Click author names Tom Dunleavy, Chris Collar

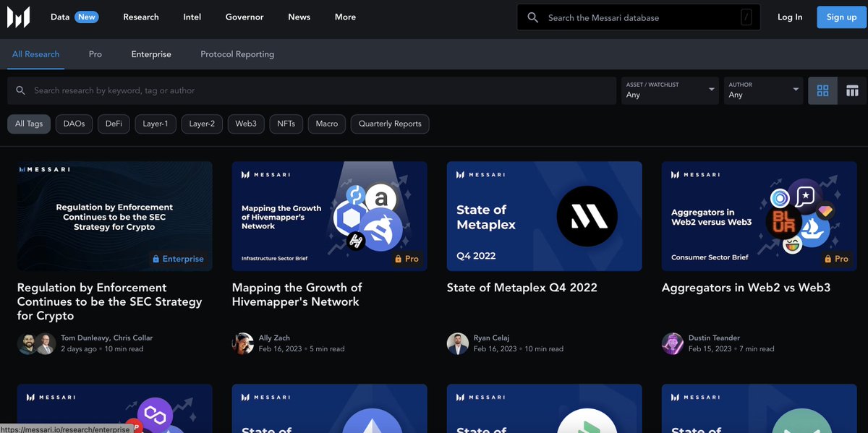click(107, 338)
